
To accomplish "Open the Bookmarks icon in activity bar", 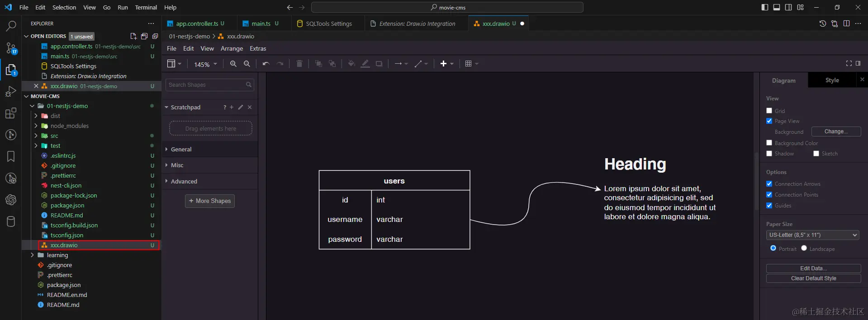I will point(11,156).
